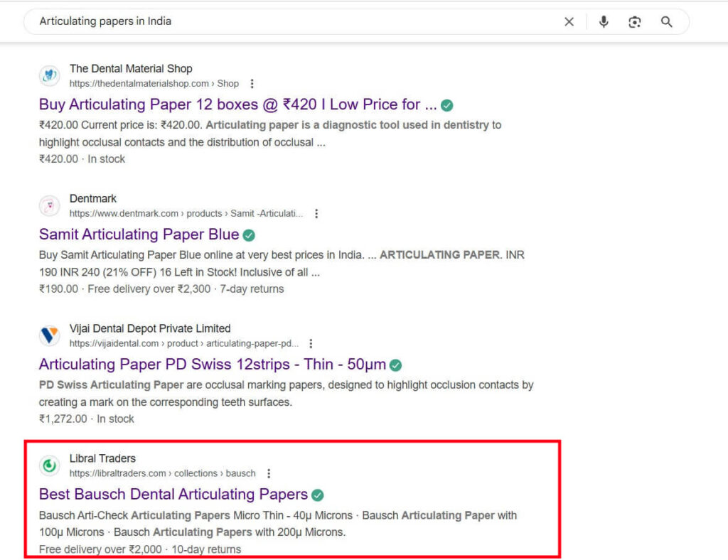The image size is (728, 560).
Task: Click the green verified badge beside the ₹420 result title
Action: pyautogui.click(x=447, y=106)
